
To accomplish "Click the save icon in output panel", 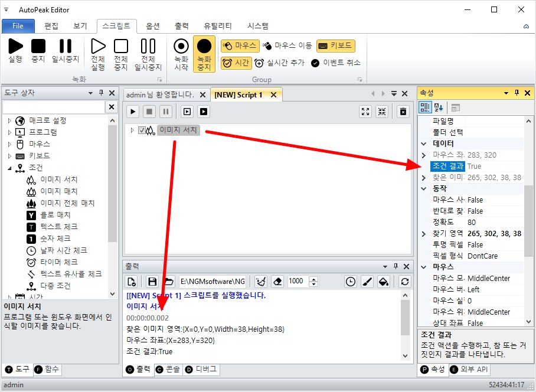I will (x=152, y=282).
